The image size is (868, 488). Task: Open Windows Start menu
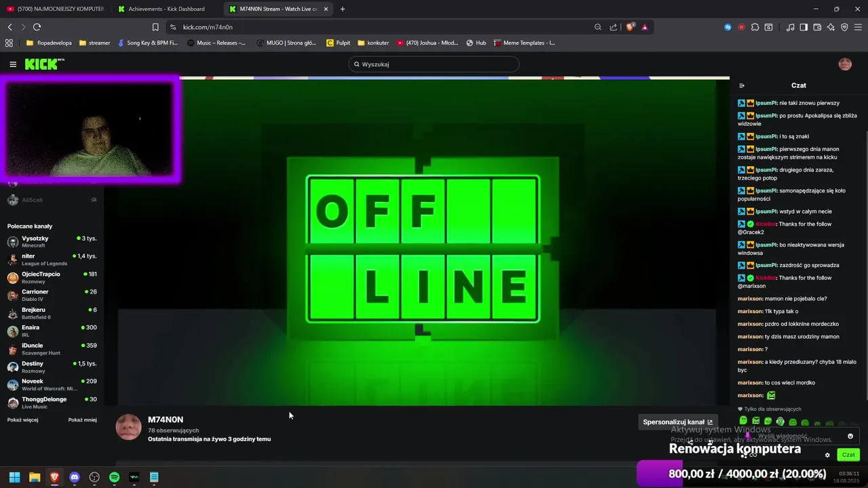pos(14,477)
